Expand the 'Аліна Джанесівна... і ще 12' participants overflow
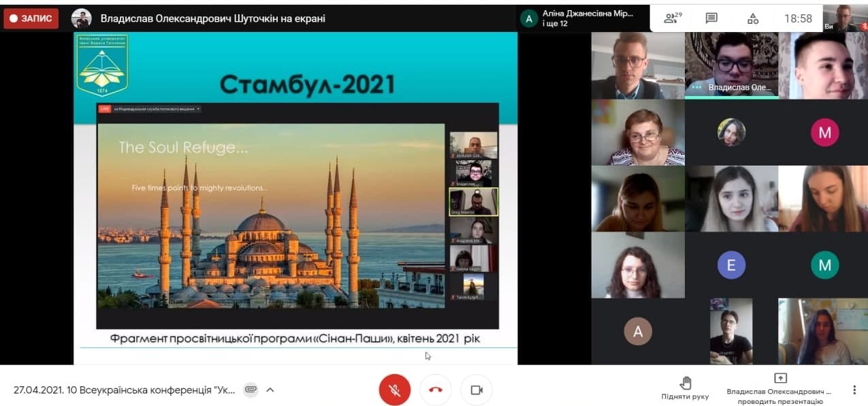Viewport: 868px width, 406px height. pos(582,18)
